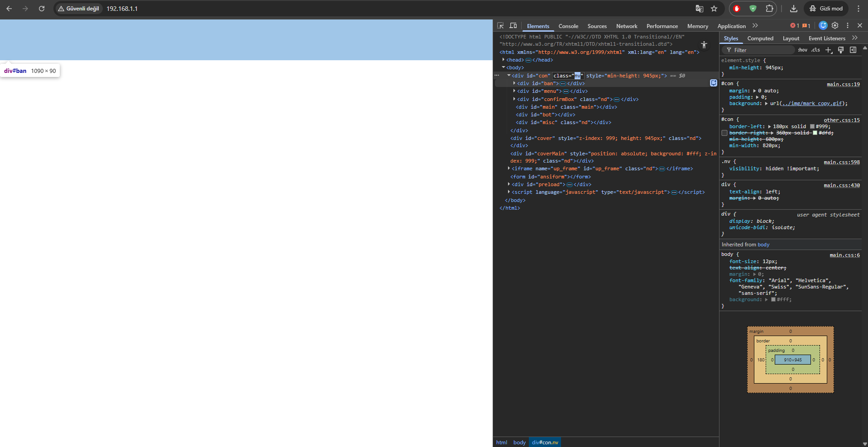Open main.css:430 source link

point(842,185)
